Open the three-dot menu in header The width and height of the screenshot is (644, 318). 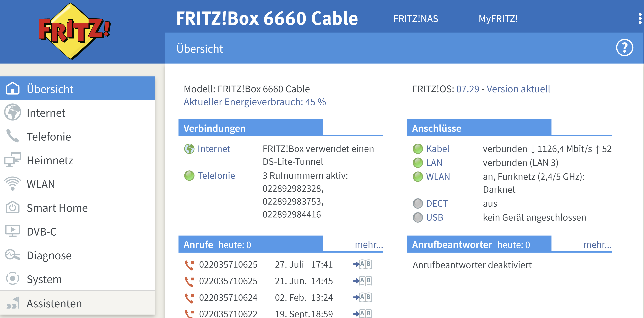(640, 19)
